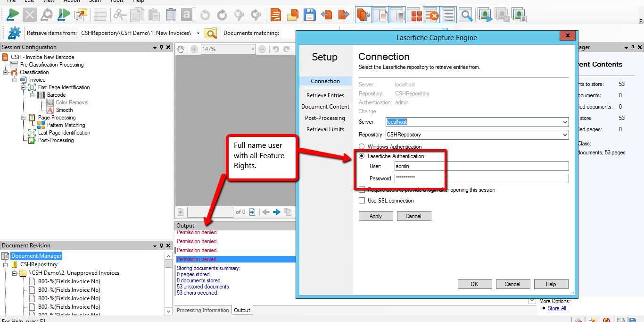The width and height of the screenshot is (644, 322).
Task: Click '53 errors occurred.' output line
Action: 198,293
